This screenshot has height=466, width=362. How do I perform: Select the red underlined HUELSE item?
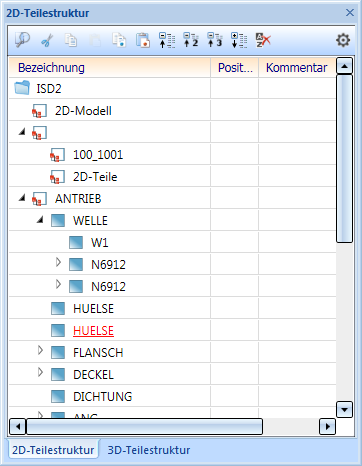(x=93, y=331)
